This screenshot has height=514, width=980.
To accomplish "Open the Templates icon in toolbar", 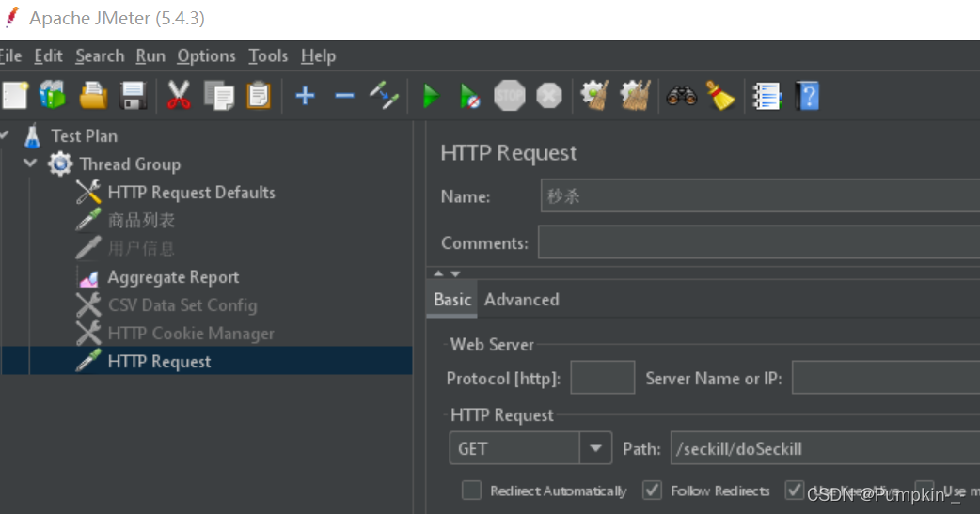I will pyautogui.click(x=53, y=96).
